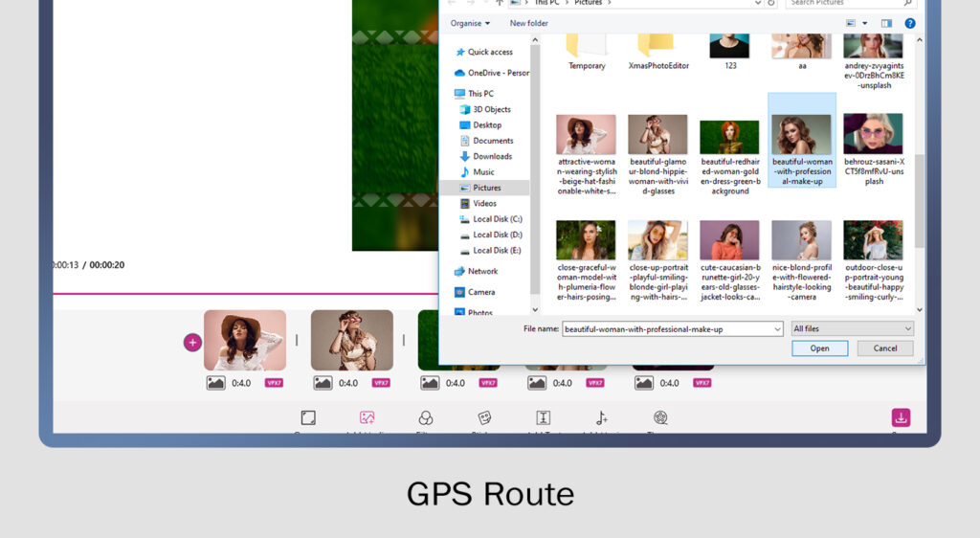Open the Organise dropdown menu
The height and width of the screenshot is (538, 980).
(x=470, y=23)
